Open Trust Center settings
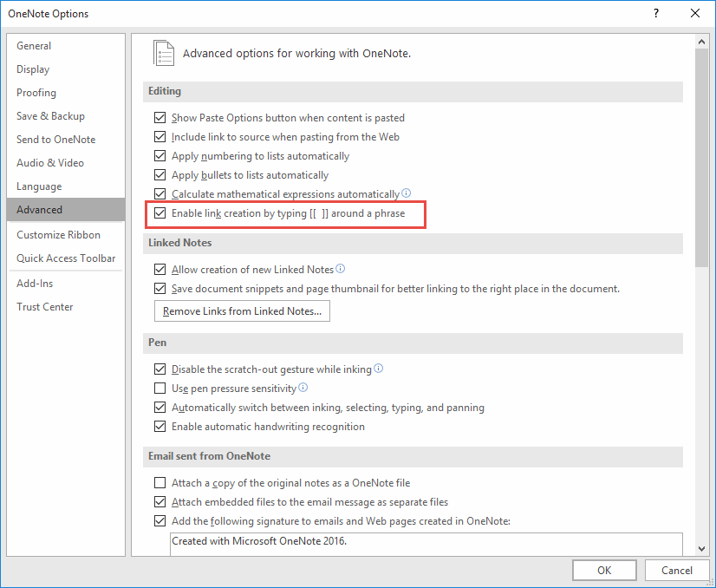Image resolution: width=716 pixels, height=588 pixels. pos(66,306)
